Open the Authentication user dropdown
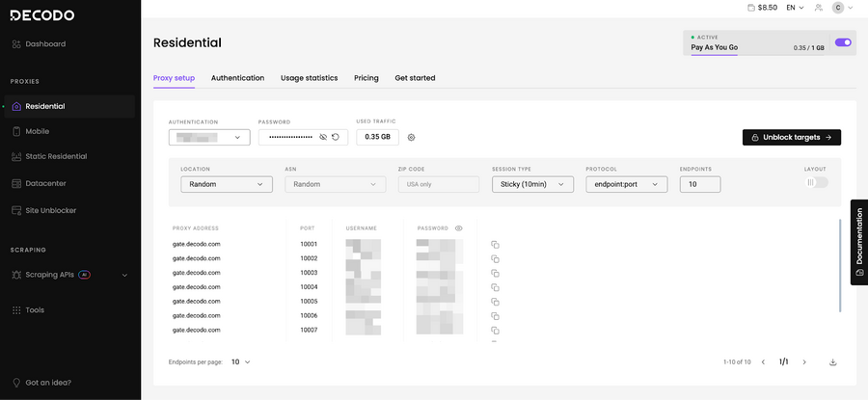Viewport: 868px width, 400px height. point(209,137)
